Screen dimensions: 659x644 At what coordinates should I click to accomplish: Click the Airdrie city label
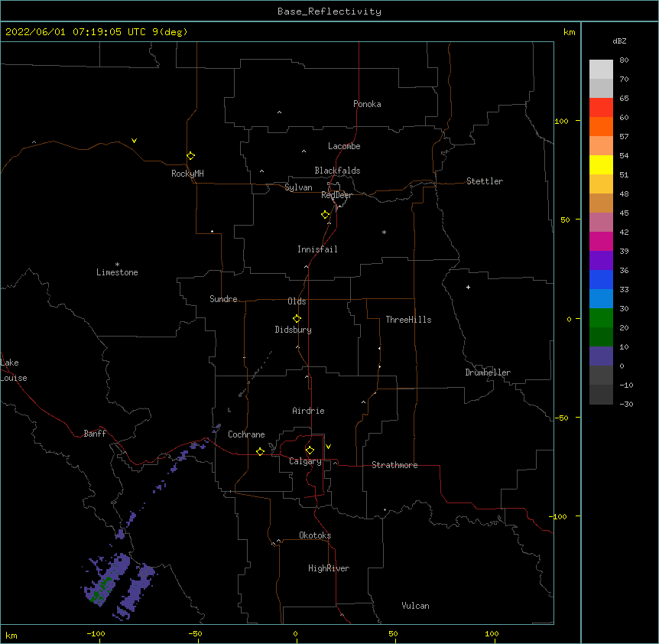[x=308, y=411]
